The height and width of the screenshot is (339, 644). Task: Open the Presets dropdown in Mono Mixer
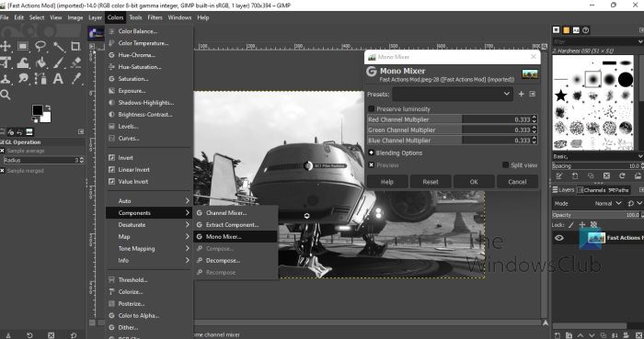click(453, 94)
